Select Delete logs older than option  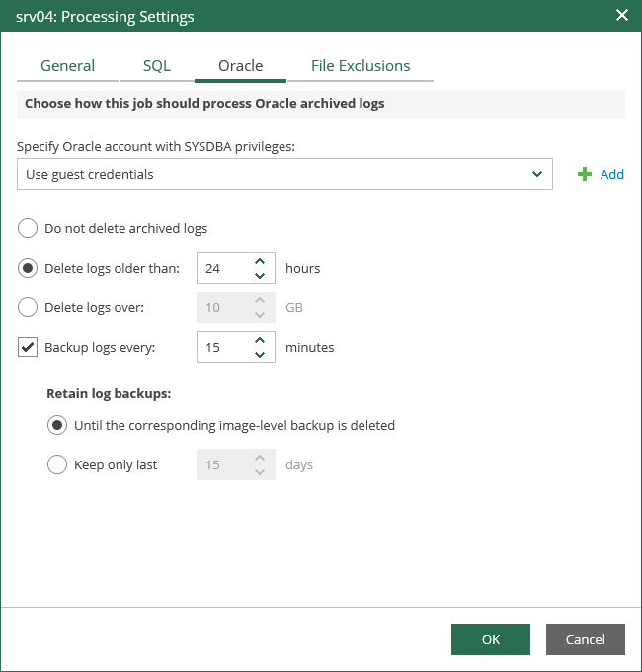coord(29,268)
